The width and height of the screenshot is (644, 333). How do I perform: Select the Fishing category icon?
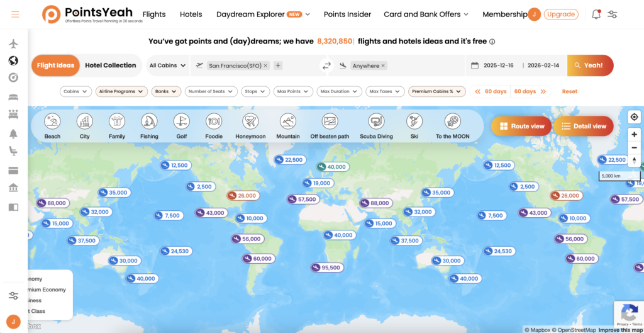coord(149,121)
